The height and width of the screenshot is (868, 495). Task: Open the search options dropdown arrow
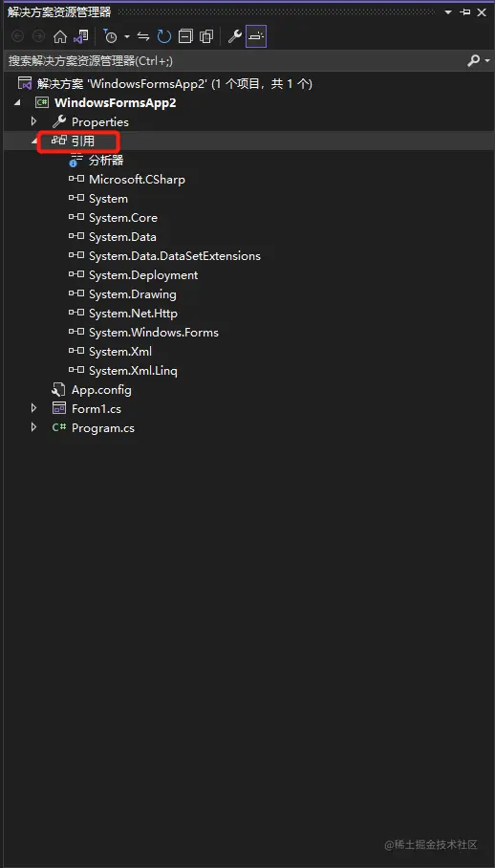pos(487,60)
